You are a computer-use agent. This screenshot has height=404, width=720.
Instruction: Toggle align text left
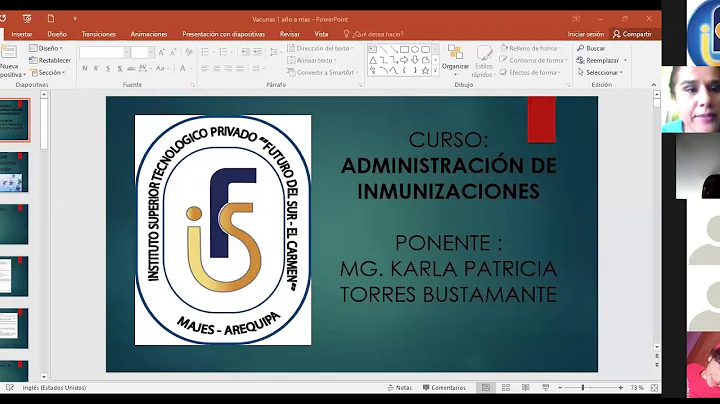coord(205,68)
